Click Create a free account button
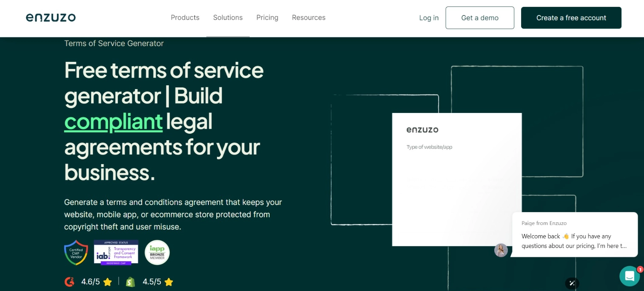This screenshot has width=644, height=291. click(x=571, y=18)
